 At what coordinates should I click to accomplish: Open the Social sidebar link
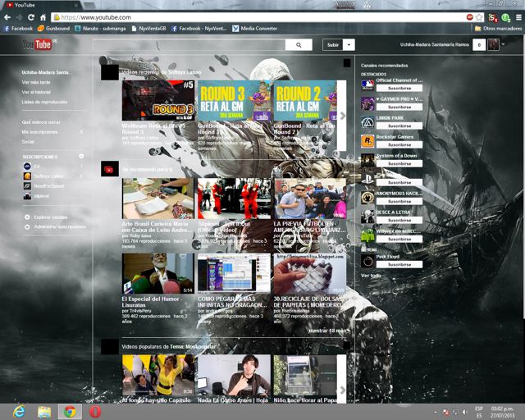28,142
